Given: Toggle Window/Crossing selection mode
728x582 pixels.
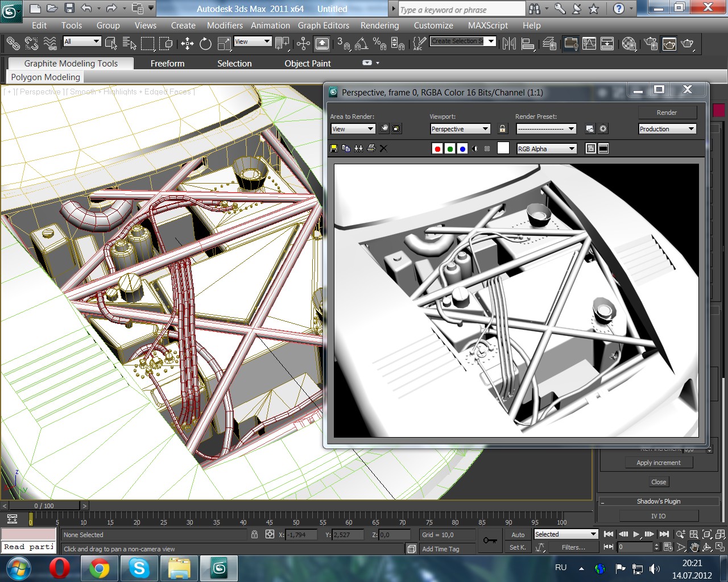Looking at the screenshot, I should (166, 43).
